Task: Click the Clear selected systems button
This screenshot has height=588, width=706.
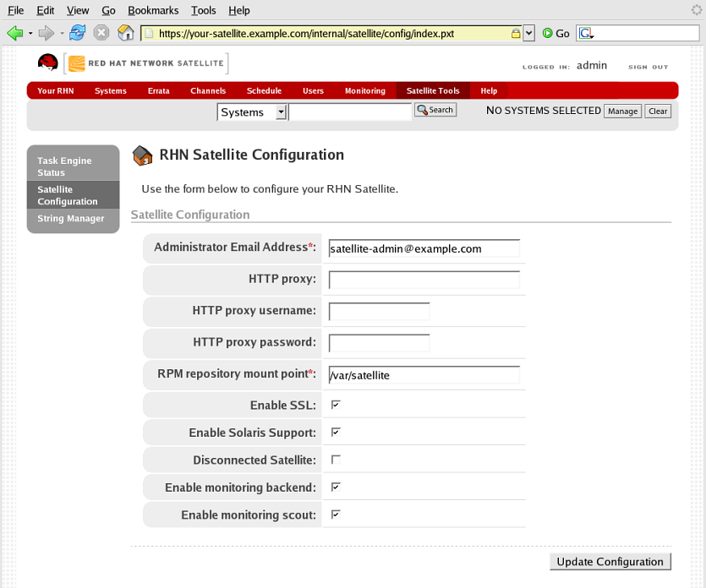Action: click(x=658, y=112)
